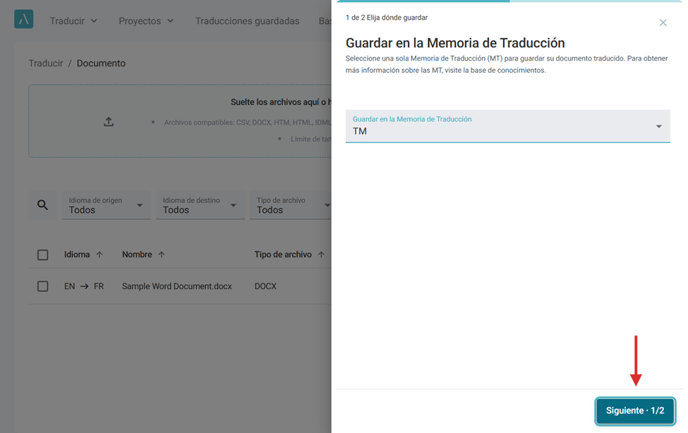This screenshot has width=688, height=433.
Task: Click the upload arrow icon in the drop zone
Action: [x=109, y=122]
